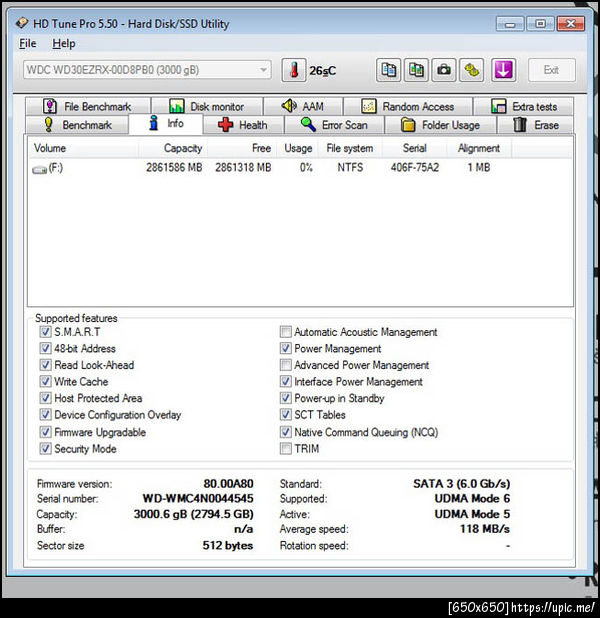Toggle the Security Mode checkbox
Screen dimensions: 600x618
point(45,448)
